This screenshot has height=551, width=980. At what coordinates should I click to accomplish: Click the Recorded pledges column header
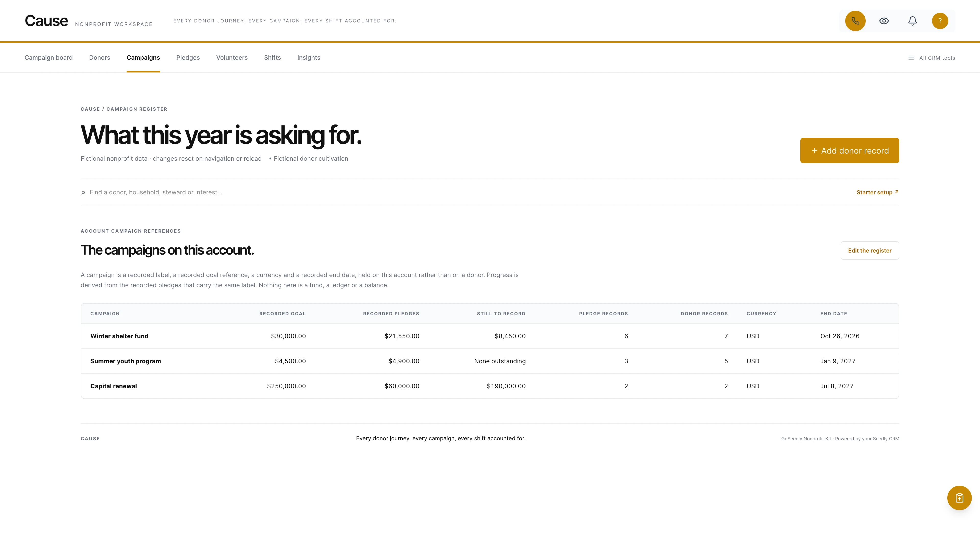click(x=391, y=314)
